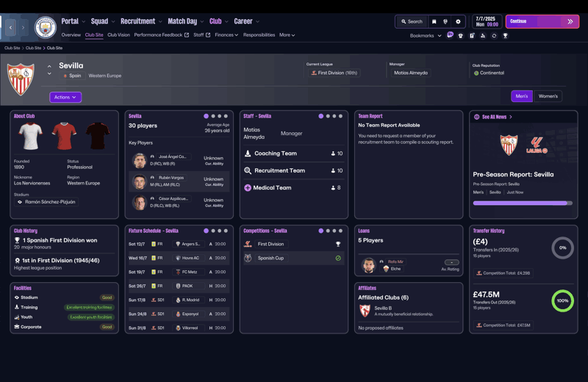
Task: Click the Medical Team plus icon
Action: coord(248,188)
